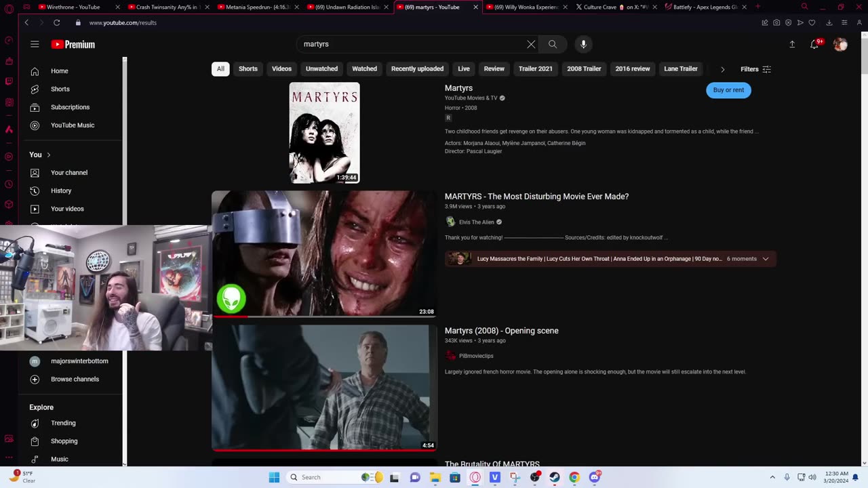Clear the search box with the X
The width and height of the screenshot is (868, 488).
pyautogui.click(x=531, y=44)
